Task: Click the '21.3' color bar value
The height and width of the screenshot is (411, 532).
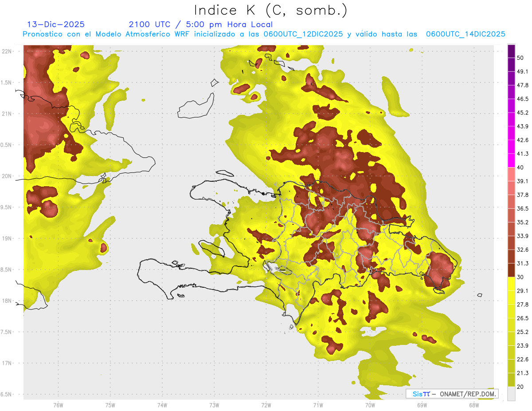Action: point(523,373)
